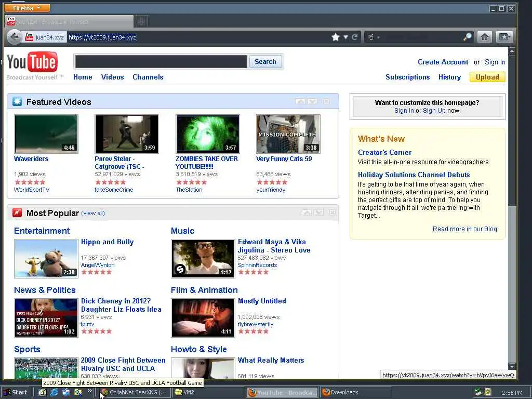
Task: Click Sign In at top right
Action: (x=495, y=62)
